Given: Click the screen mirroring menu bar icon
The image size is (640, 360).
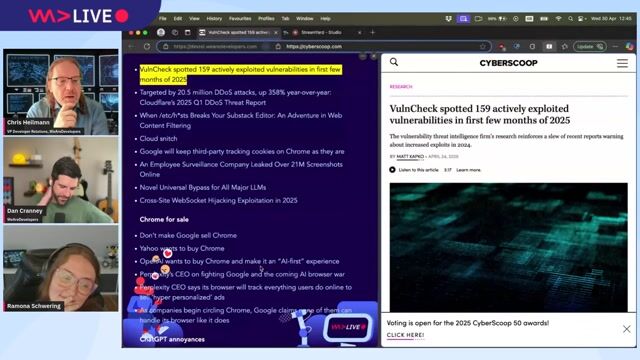Looking at the screenshot, I should tap(463, 19).
